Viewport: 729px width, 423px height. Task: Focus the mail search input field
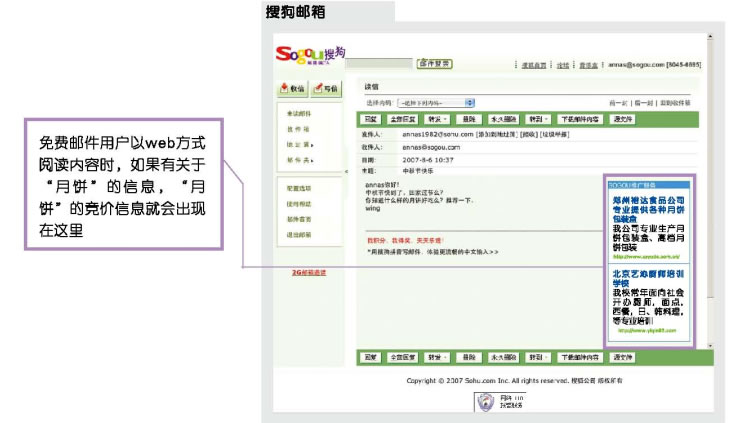379,64
